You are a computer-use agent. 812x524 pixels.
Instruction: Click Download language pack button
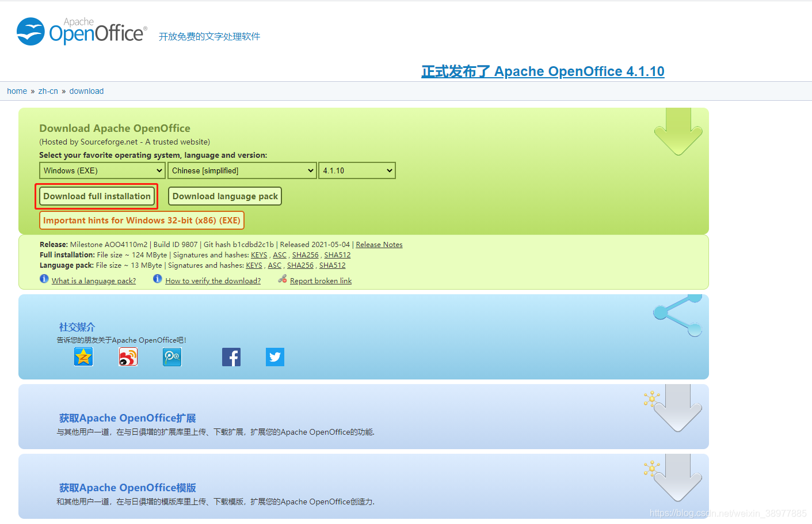225,196
